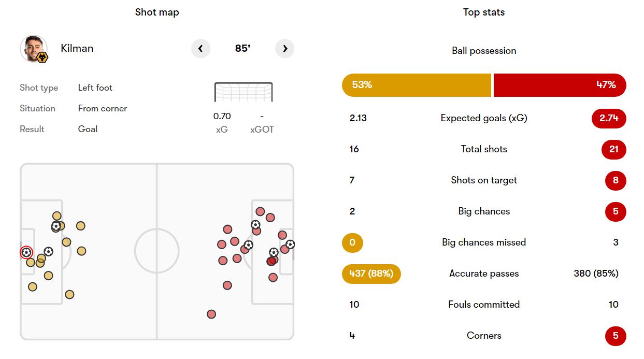Click the dark red highlighted shot dot
This screenshot has height=359, width=644.
click(271, 261)
